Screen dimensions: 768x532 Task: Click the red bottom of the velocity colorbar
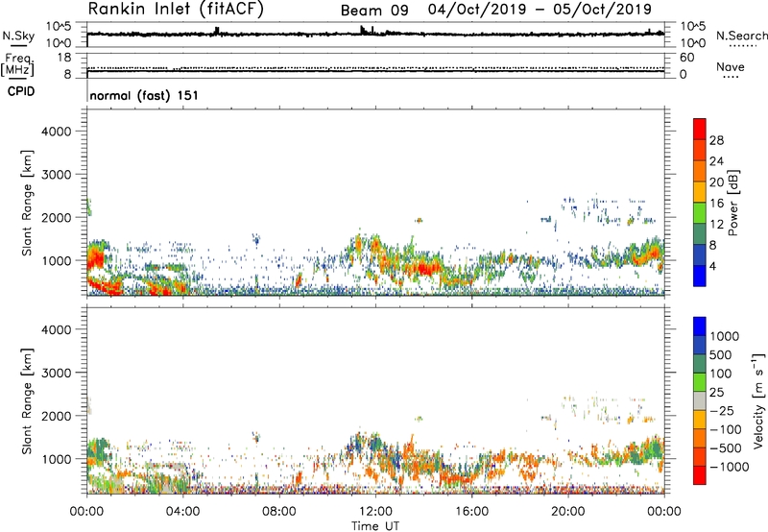tap(700, 476)
